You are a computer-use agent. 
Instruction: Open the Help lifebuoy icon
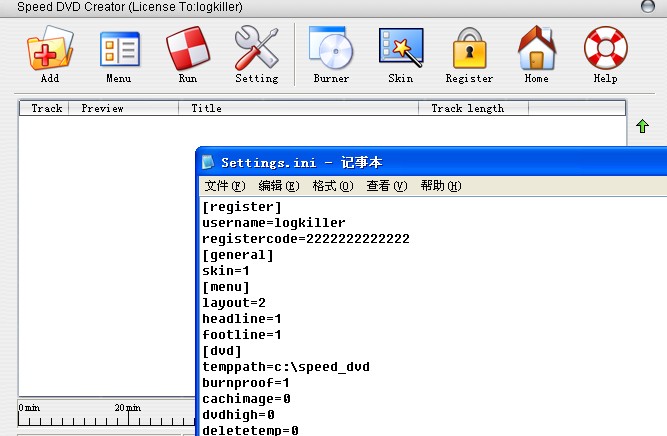(x=605, y=48)
